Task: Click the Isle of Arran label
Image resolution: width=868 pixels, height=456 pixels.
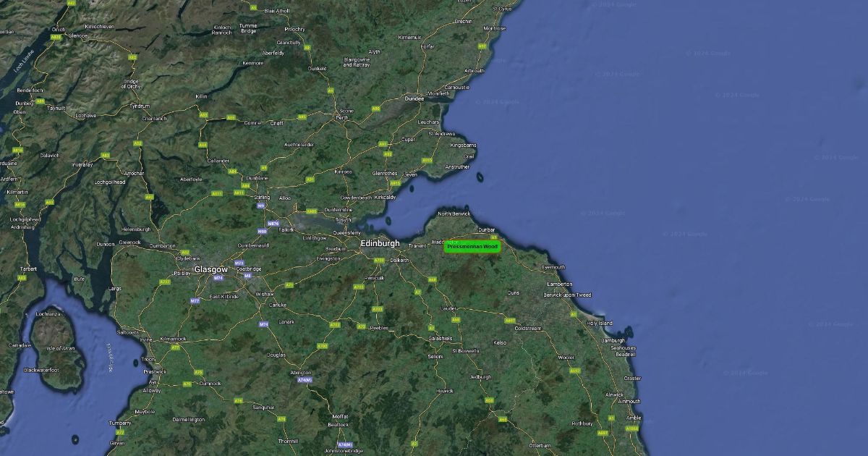Action: pyautogui.click(x=61, y=350)
